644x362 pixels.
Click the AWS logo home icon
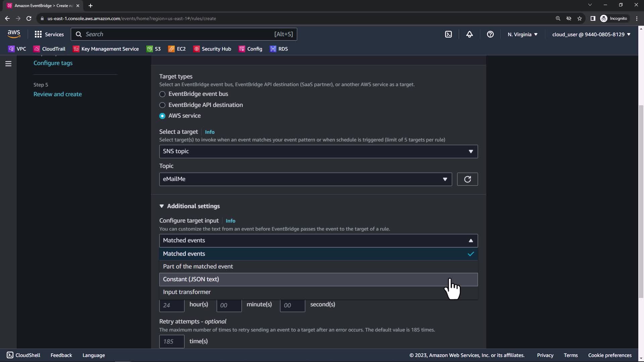[x=14, y=34]
